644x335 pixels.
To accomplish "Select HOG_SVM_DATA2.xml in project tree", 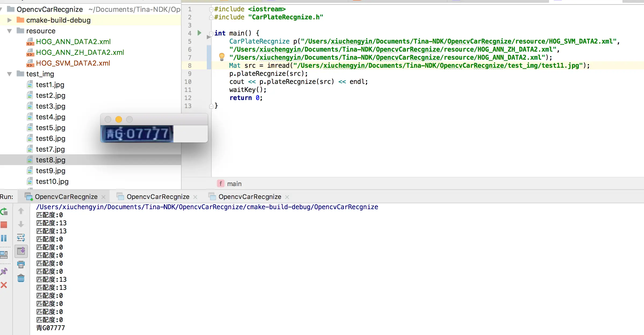I will [73, 63].
